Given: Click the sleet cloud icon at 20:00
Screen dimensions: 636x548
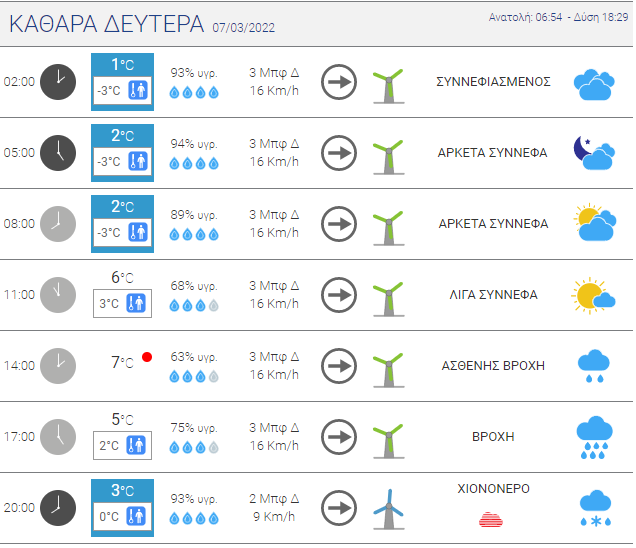Looking at the screenshot, I should (x=594, y=508).
